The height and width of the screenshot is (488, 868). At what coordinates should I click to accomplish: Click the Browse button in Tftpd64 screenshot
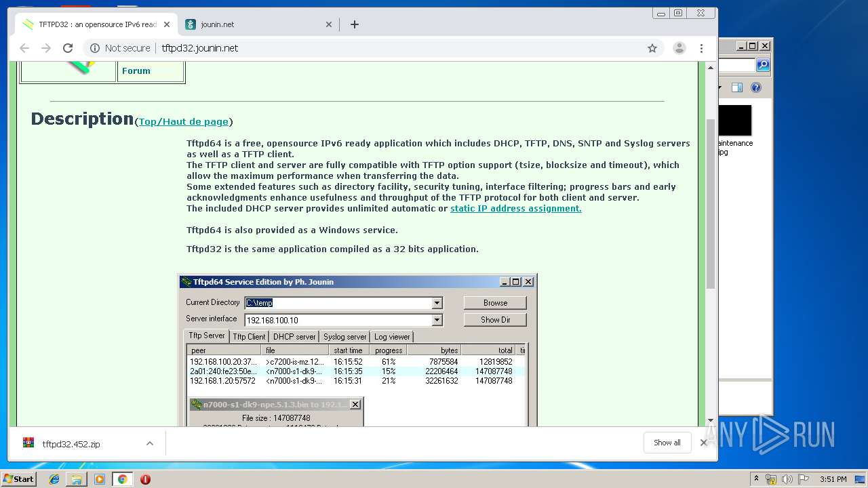tap(495, 303)
